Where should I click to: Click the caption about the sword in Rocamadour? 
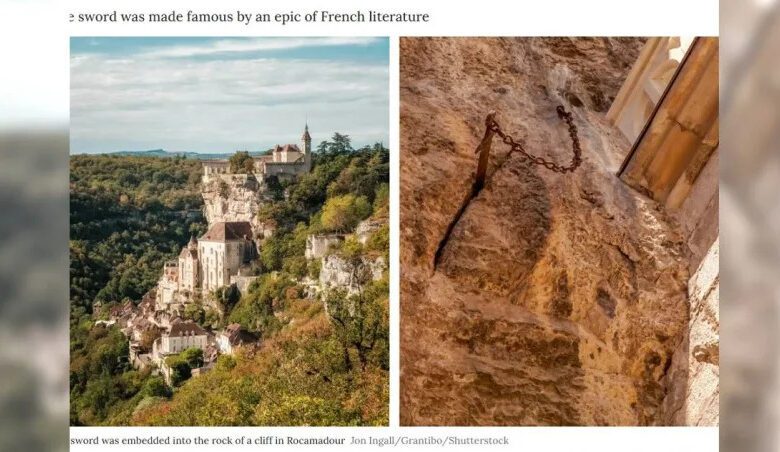coord(208,441)
